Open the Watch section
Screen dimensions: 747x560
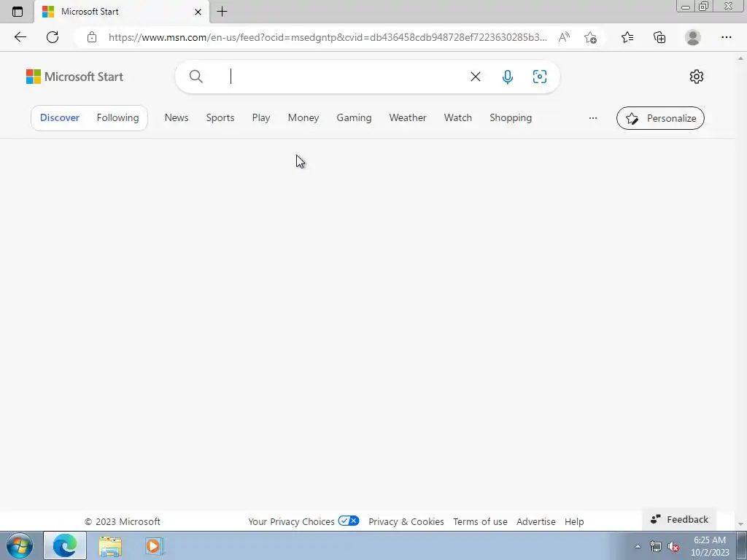pos(458,117)
